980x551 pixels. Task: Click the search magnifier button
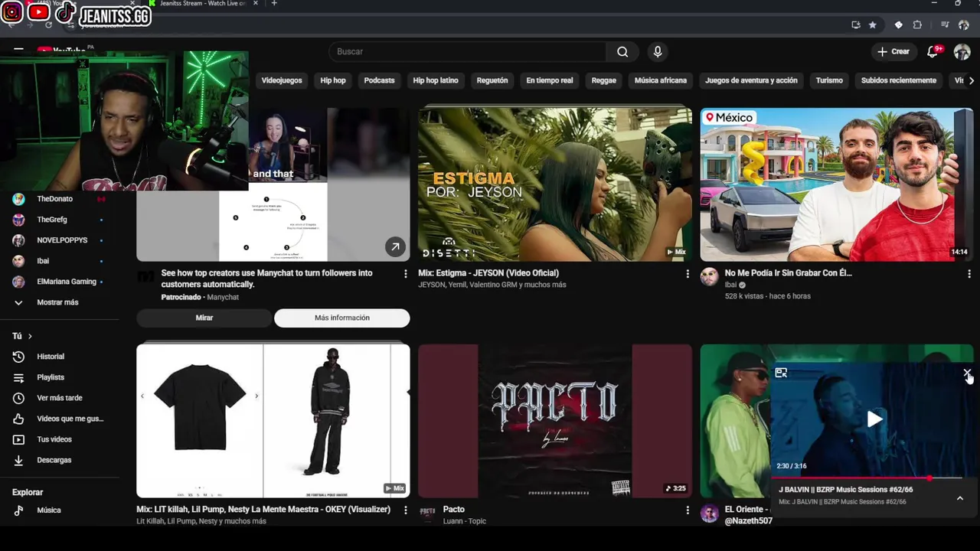coord(622,52)
